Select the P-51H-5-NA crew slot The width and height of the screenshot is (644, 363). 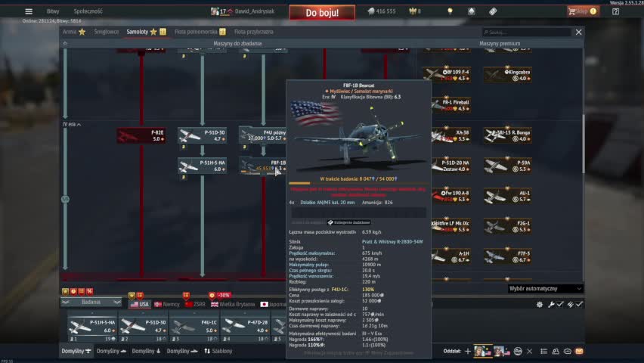click(92, 326)
